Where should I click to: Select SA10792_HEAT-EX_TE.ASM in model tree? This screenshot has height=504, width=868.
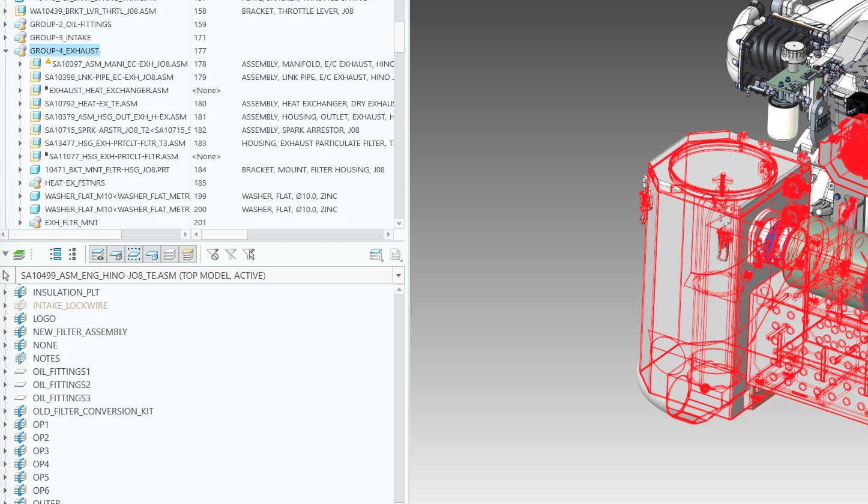tap(91, 104)
